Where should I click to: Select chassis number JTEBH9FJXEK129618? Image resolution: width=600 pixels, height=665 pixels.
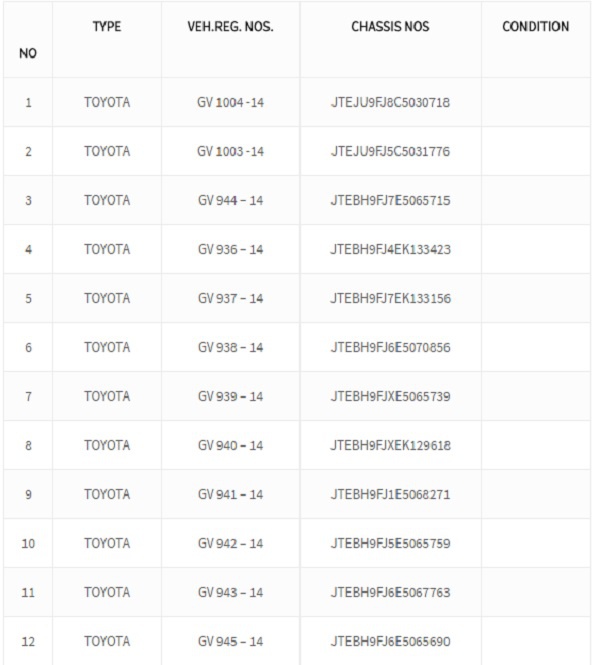[x=390, y=445]
